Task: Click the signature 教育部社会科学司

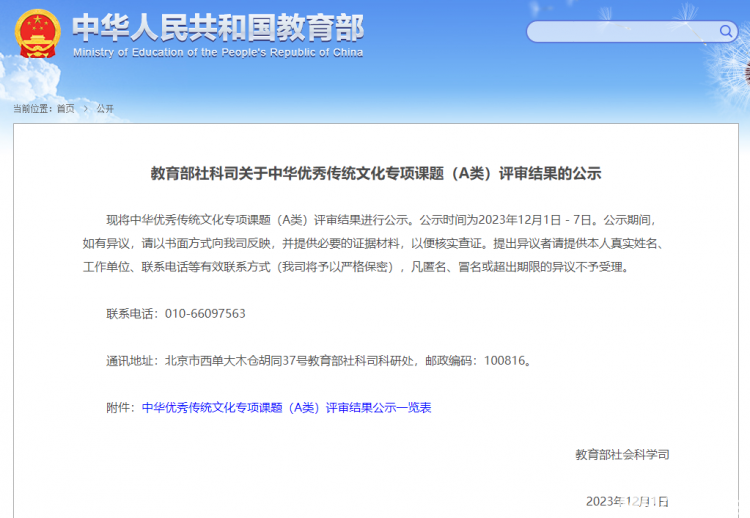Action: point(622,454)
